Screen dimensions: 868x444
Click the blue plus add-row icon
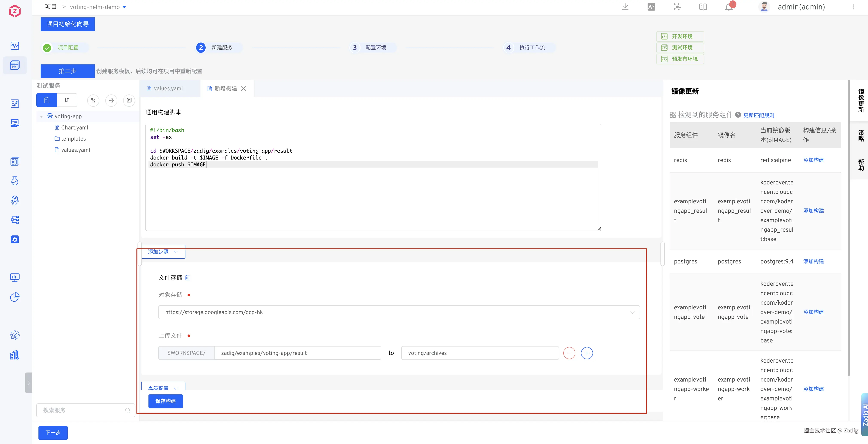coord(587,353)
